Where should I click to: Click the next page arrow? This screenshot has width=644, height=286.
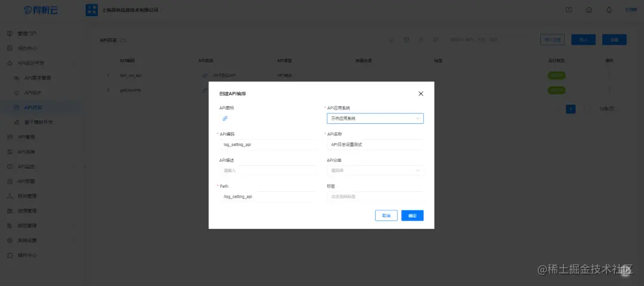coord(585,109)
